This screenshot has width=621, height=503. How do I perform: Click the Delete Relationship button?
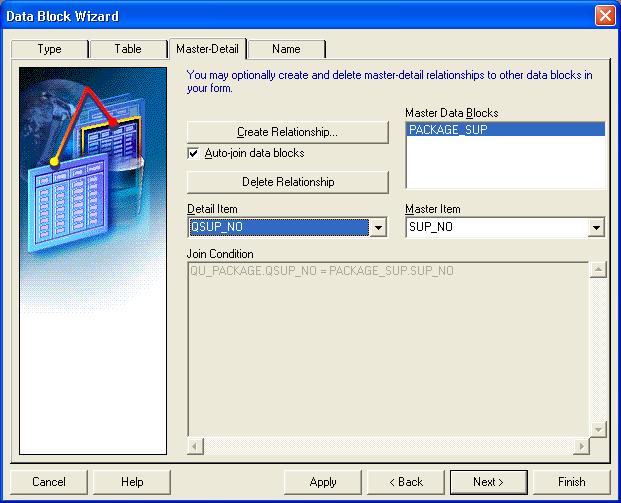pyautogui.click(x=287, y=182)
